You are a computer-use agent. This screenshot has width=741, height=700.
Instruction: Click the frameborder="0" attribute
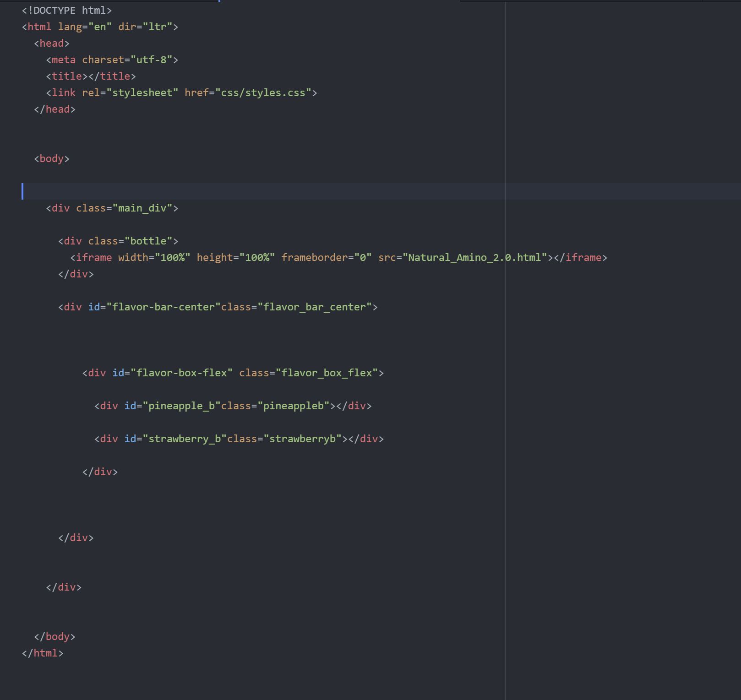click(x=327, y=257)
